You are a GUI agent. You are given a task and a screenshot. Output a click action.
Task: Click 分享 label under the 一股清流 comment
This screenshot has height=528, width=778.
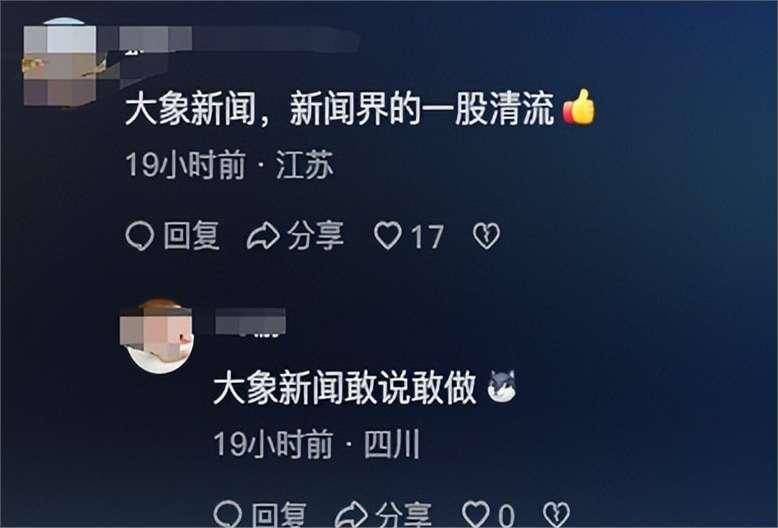(x=316, y=236)
